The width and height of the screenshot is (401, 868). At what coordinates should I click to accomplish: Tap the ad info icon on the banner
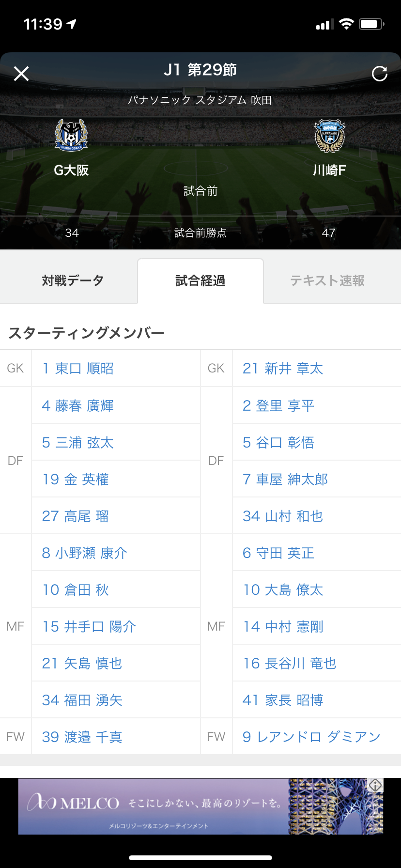(375, 785)
